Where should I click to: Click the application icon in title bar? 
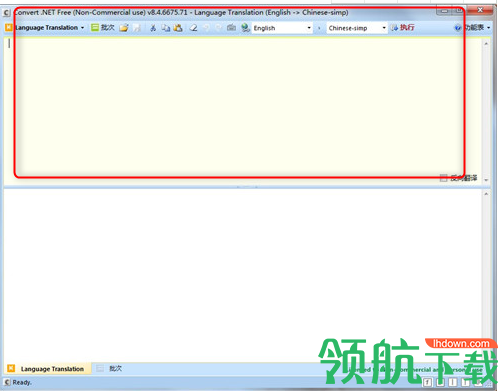[6, 13]
